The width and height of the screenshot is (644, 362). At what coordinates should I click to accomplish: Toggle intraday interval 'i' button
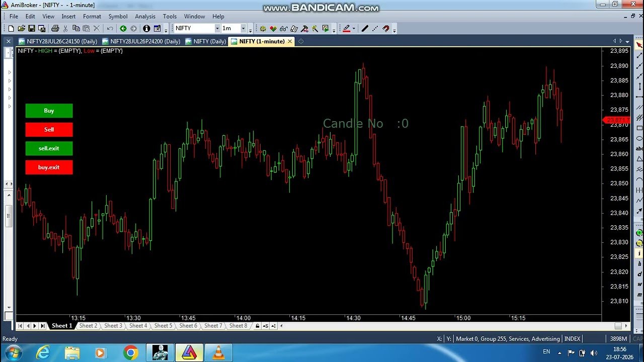point(639,253)
